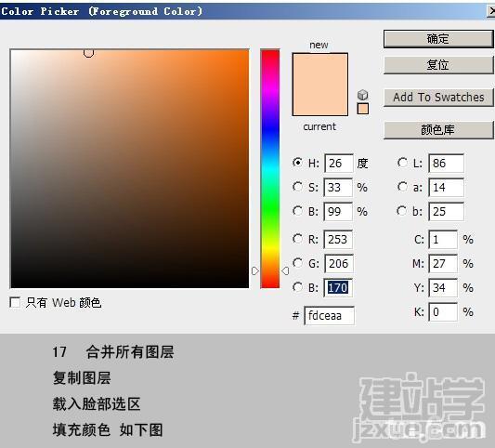
Task: Click the web-safe color cube warning icon
Action: [363, 95]
